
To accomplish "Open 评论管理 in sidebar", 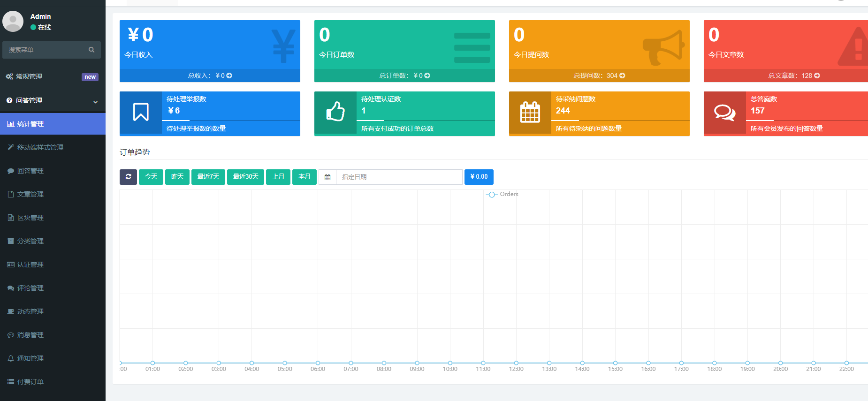I will (x=53, y=288).
